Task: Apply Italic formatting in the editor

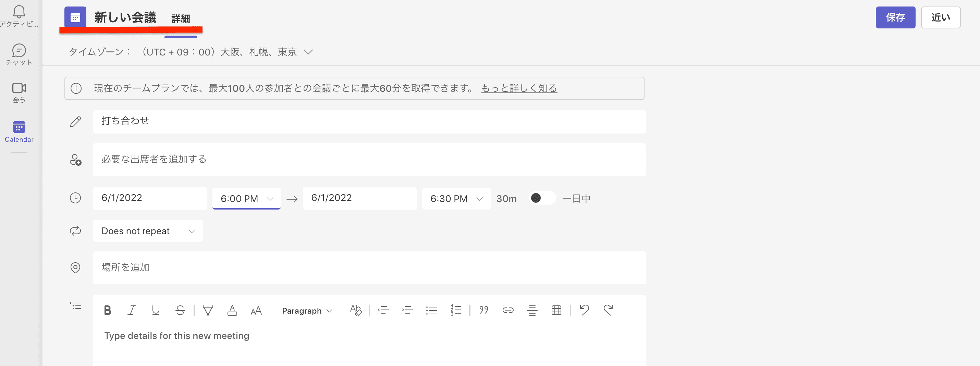Action: coord(132,311)
